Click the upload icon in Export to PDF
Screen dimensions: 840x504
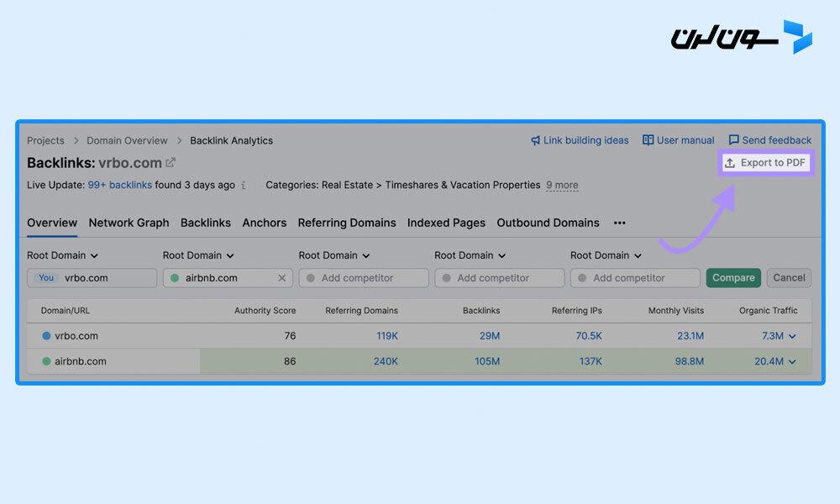tap(730, 163)
